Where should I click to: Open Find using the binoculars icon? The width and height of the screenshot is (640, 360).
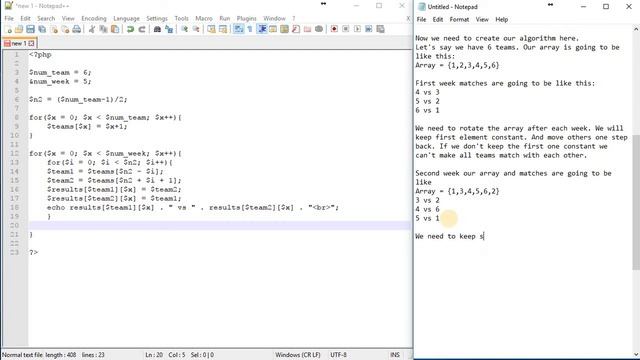(x=157, y=29)
